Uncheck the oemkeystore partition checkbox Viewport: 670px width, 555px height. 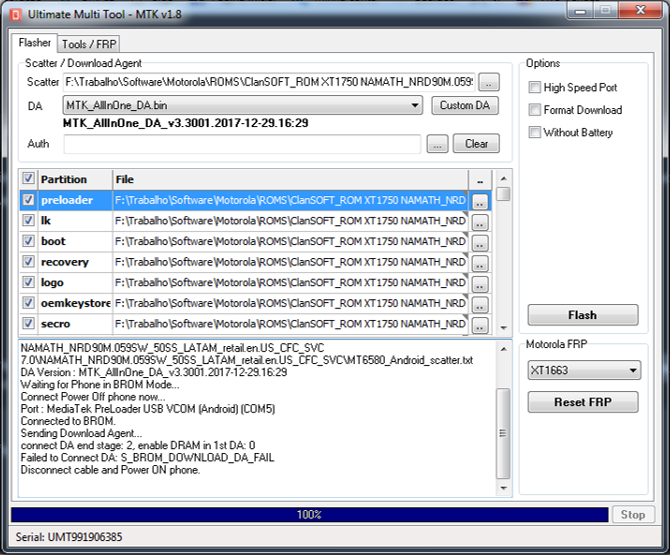pyautogui.click(x=28, y=302)
